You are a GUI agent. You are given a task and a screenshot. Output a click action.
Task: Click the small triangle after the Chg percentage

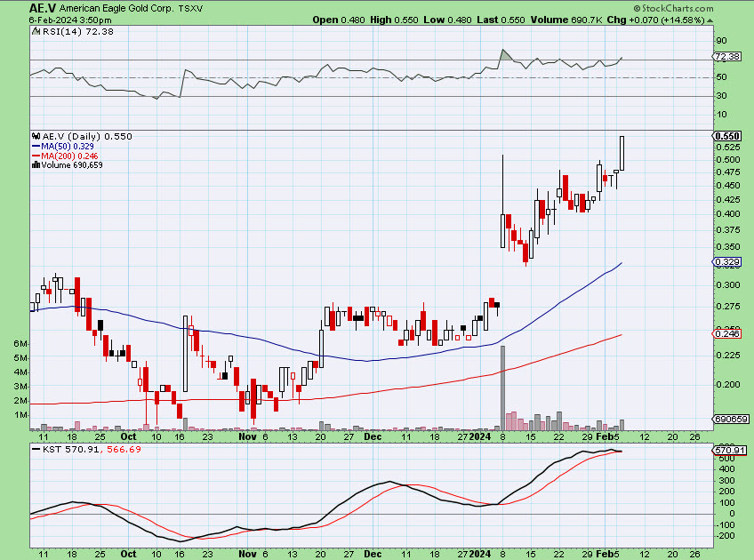(710, 20)
